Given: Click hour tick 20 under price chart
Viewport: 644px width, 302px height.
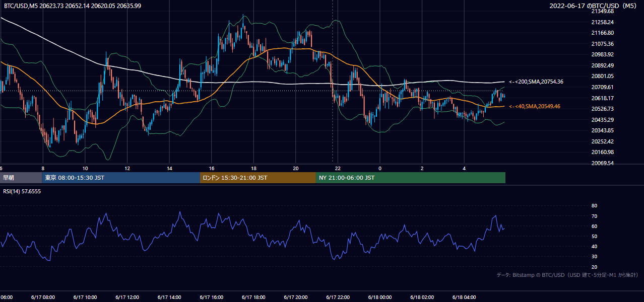Looking at the screenshot, I should coord(296,168).
